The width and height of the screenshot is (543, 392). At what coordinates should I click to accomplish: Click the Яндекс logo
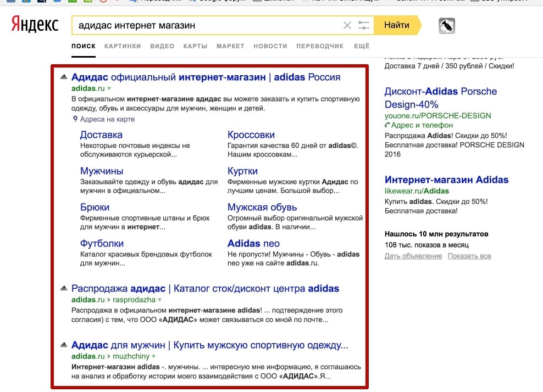click(x=35, y=25)
